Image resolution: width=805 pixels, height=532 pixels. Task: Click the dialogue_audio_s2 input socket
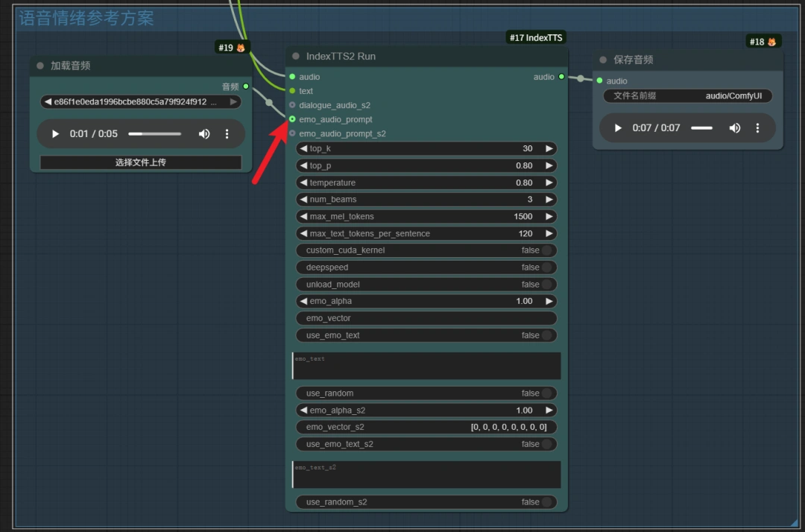pyautogui.click(x=292, y=105)
